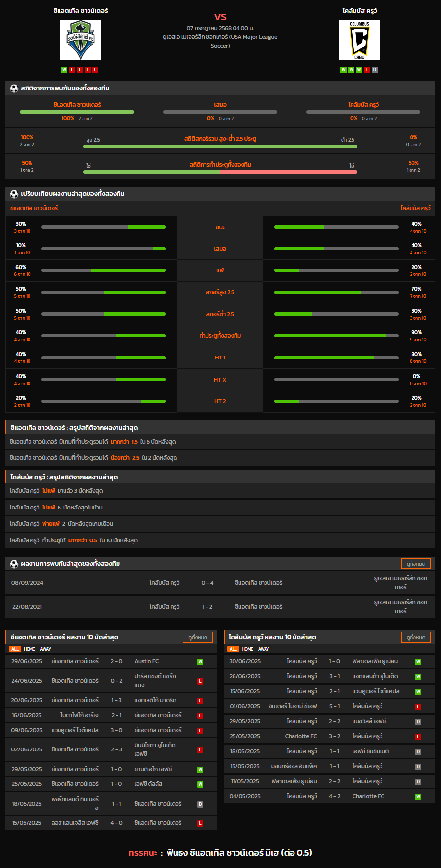Click the Columbus Crew team logo

tap(359, 40)
